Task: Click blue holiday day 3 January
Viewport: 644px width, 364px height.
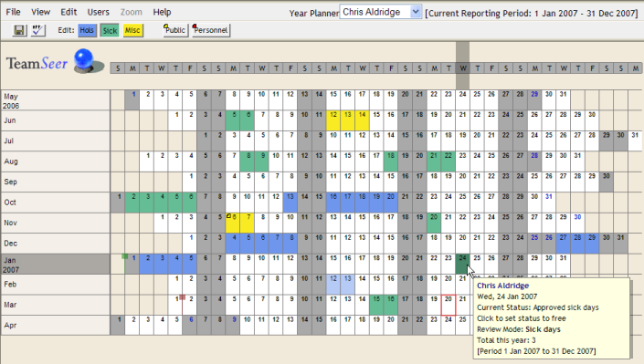Action: tap(161, 264)
